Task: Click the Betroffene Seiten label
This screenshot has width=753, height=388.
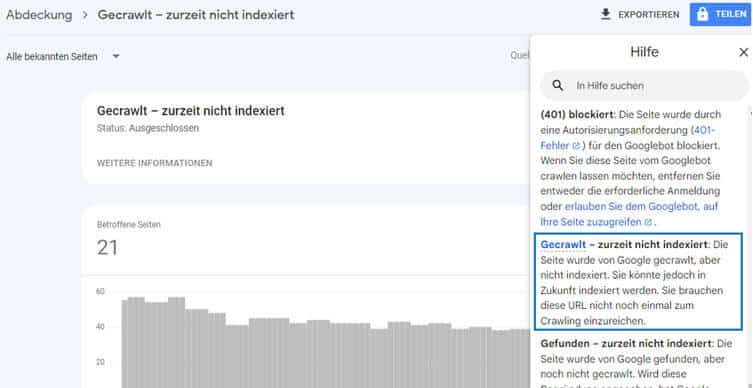Action: 129,224
